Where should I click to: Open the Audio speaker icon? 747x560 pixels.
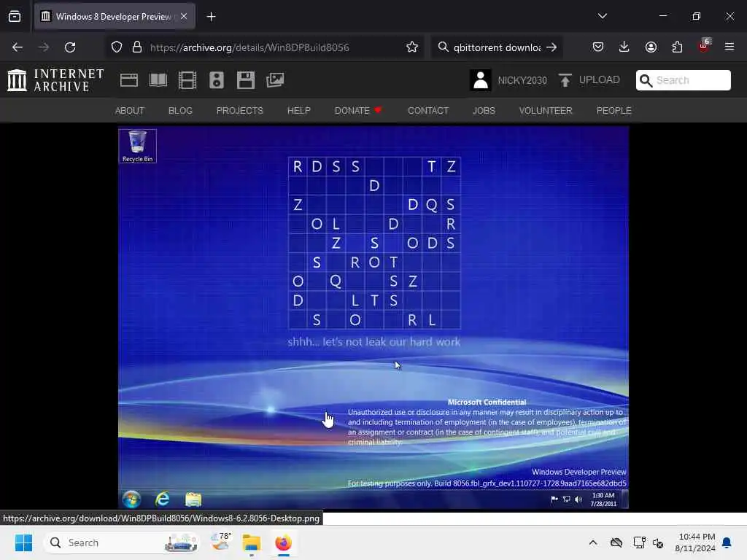(216, 80)
